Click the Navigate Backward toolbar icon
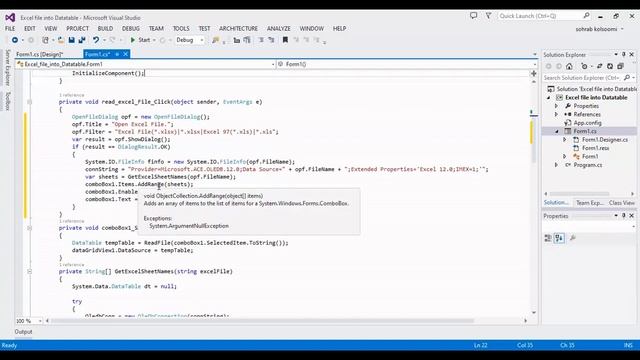Viewport: 640px width, 360px height. coord(15,40)
